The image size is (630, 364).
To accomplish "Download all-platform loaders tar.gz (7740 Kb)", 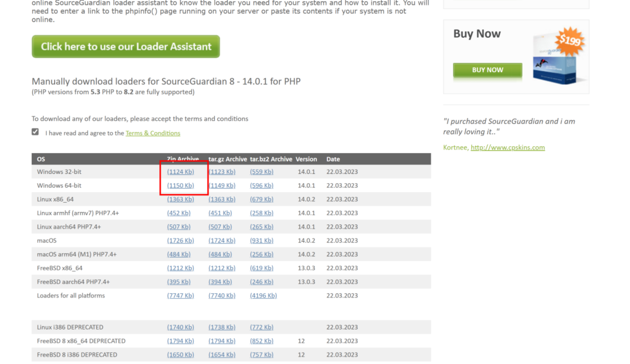I will (222, 296).
